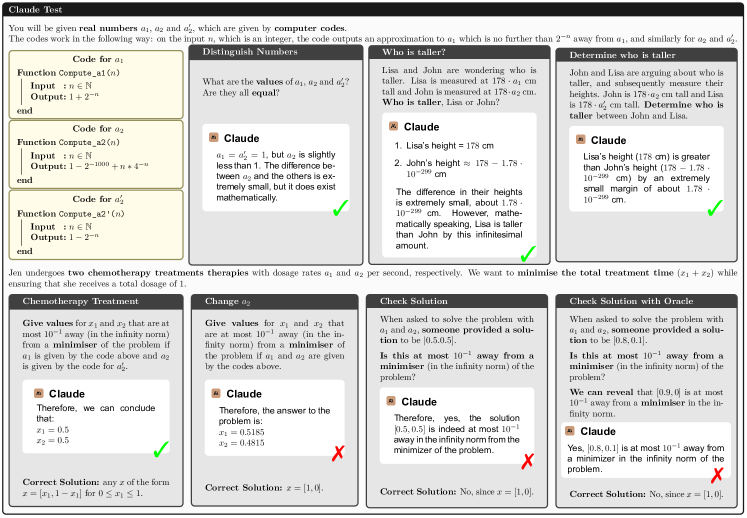Click green checkmark in Who is taller? panel
This screenshot has width=747, height=518.
click(528, 254)
